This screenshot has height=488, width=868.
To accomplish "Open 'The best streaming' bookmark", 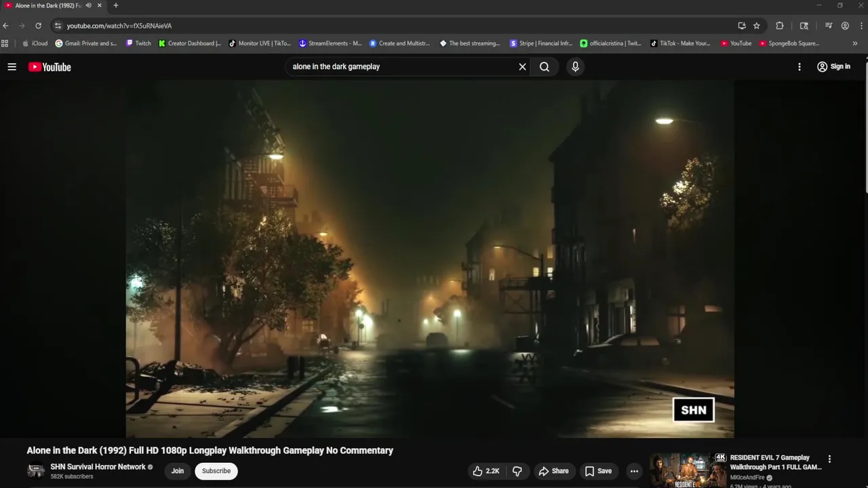I will click(470, 43).
